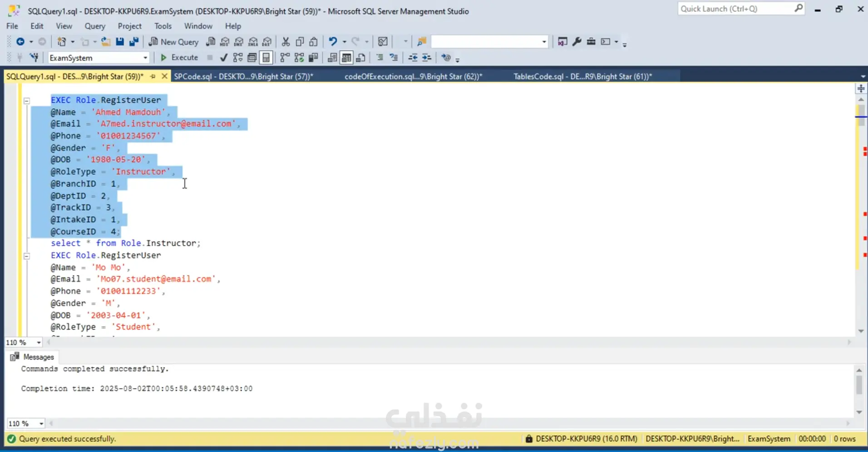868x452 pixels.
Task: Click the Quick Launch search box
Action: (x=741, y=9)
